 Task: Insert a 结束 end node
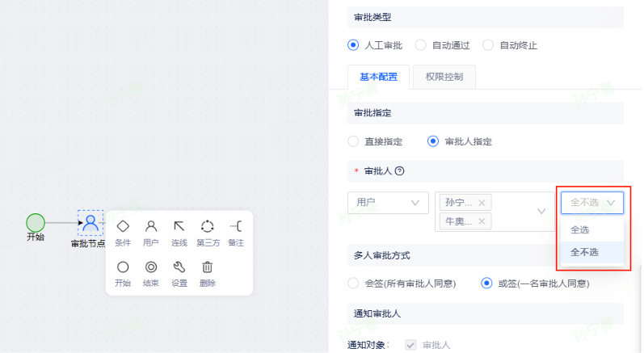click(151, 267)
